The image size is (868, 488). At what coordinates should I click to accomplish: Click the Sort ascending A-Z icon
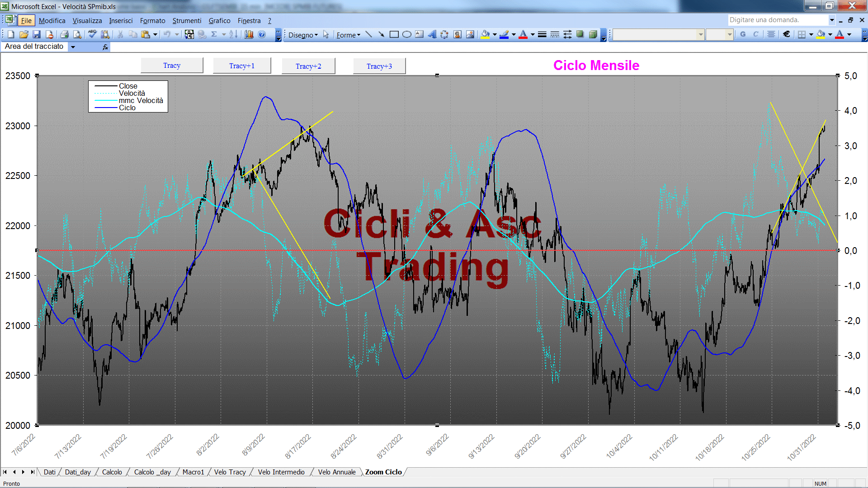point(233,34)
